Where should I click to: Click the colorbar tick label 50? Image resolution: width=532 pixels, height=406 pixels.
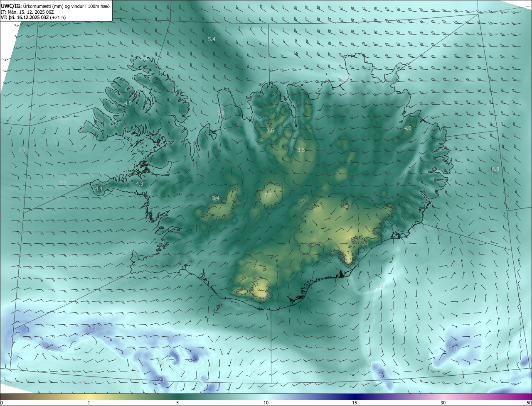tap(529, 403)
